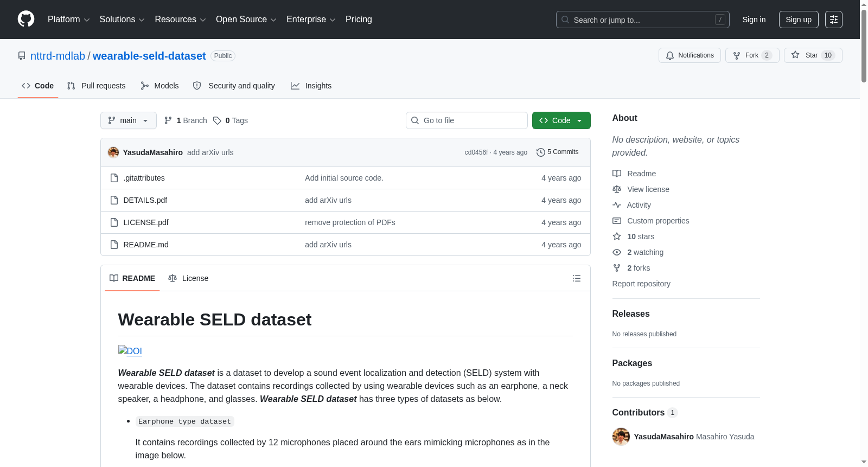Expand the Solutions menu
This screenshot has height=467, width=868.
pos(122,20)
